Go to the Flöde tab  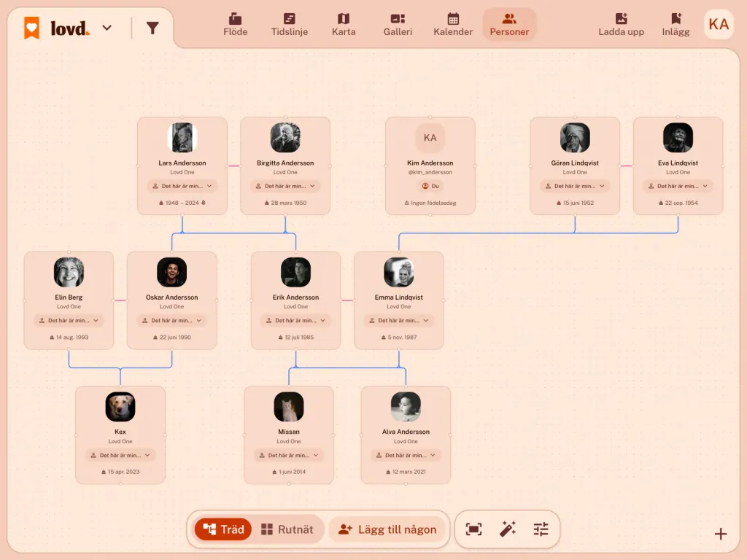click(x=236, y=25)
